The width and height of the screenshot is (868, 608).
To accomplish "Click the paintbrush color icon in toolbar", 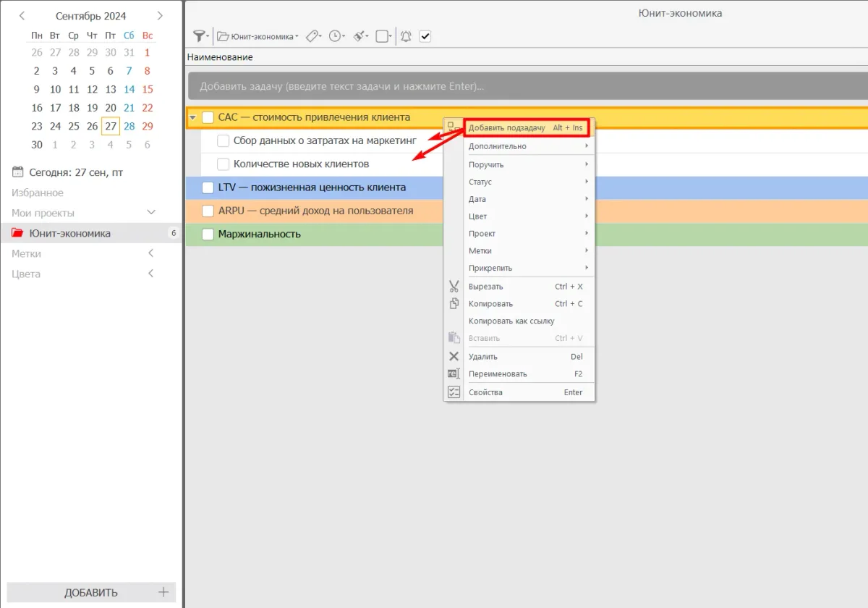I will (359, 36).
